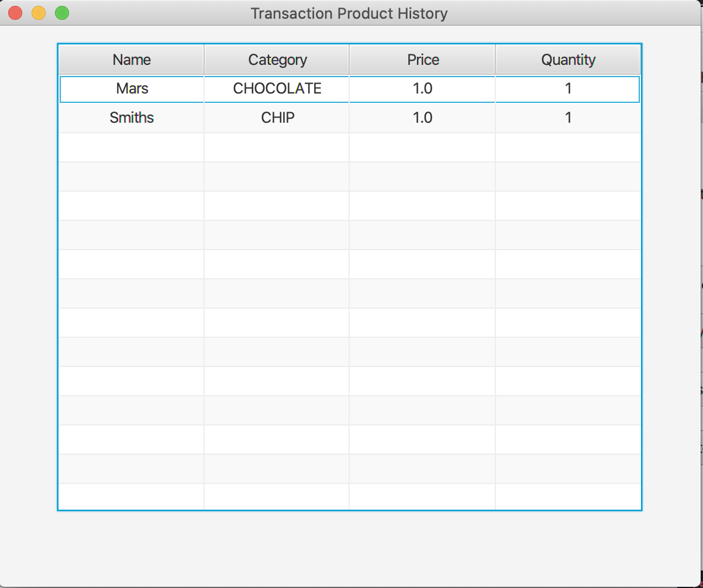Click the green zoom button

pos(61,12)
